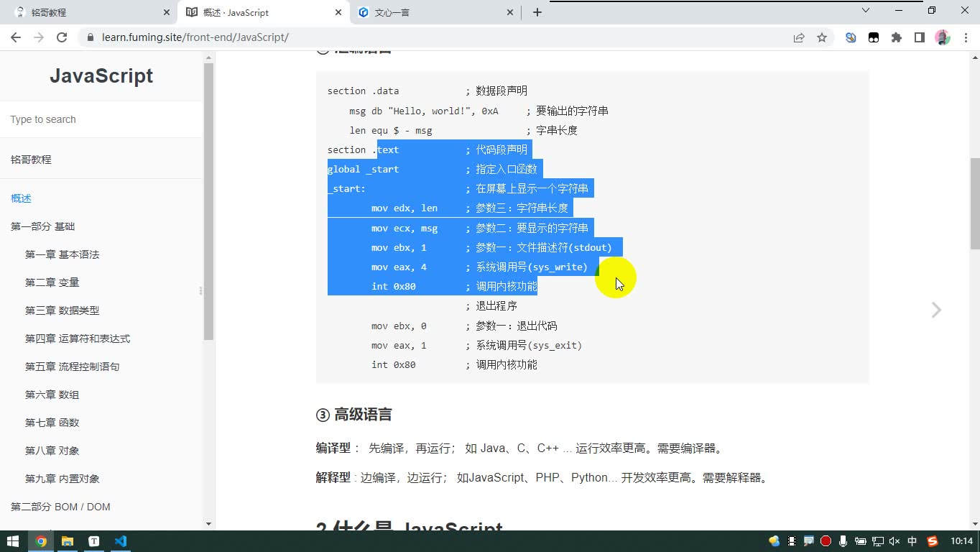
Task: Open the Chrome profile avatar
Action: click(x=943, y=37)
